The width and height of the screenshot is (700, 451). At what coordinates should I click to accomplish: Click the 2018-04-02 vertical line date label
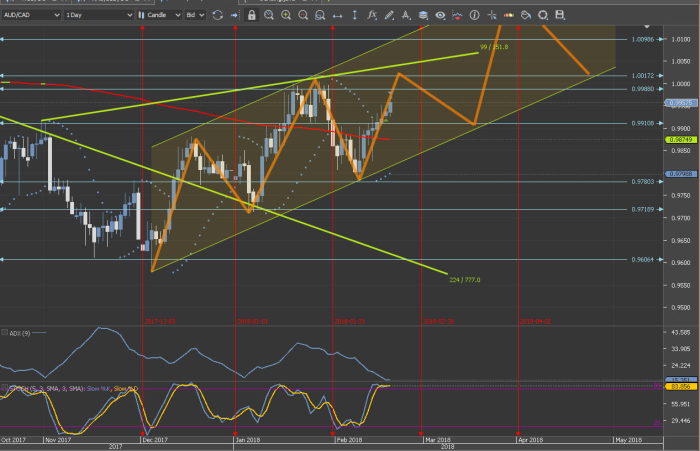535,322
